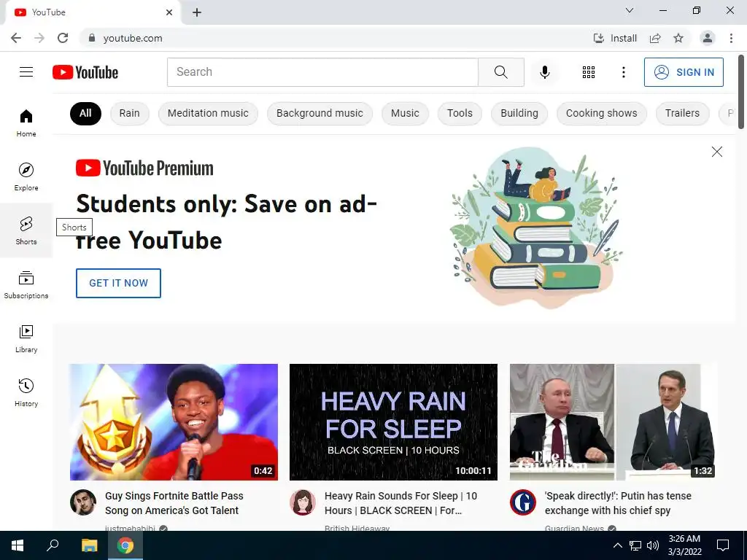Open History in sidebar
Screen dimensions: 747x560
point(26,392)
